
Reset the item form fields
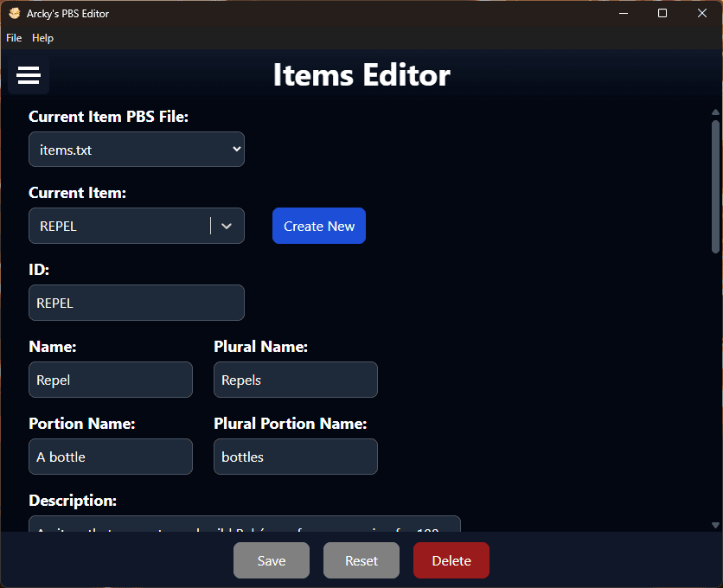click(x=361, y=560)
